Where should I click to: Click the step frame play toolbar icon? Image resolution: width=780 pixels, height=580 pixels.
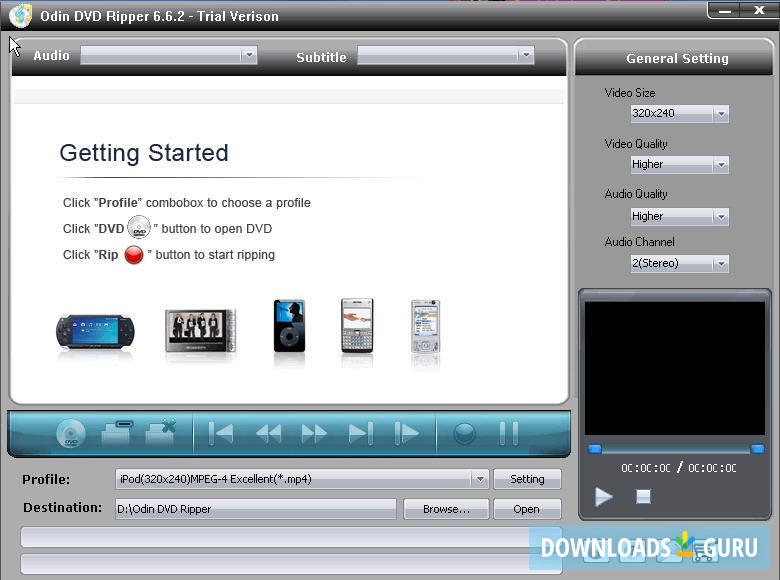pyautogui.click(x=406, y=433)
